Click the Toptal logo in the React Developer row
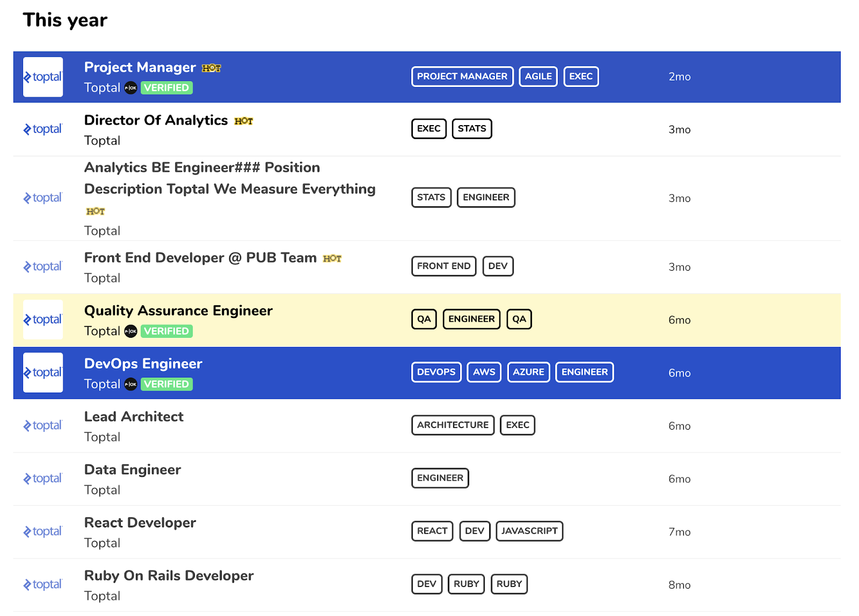 pyautogui.click(x=43, y=532)
